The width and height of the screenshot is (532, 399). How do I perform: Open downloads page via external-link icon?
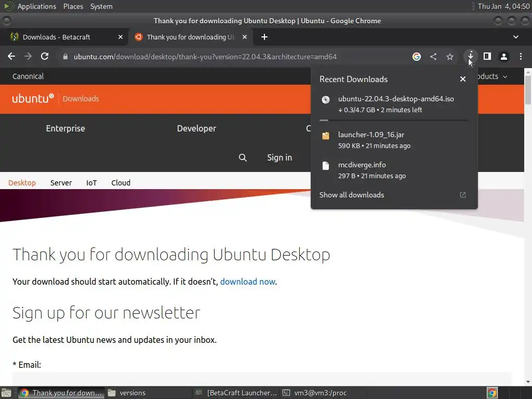[463, 195]
